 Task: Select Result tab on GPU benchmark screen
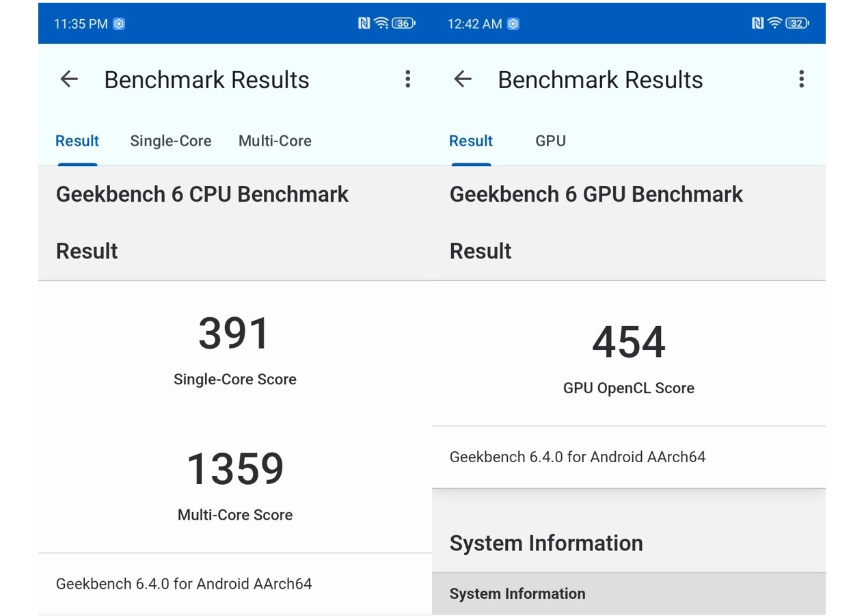point(471,141)
